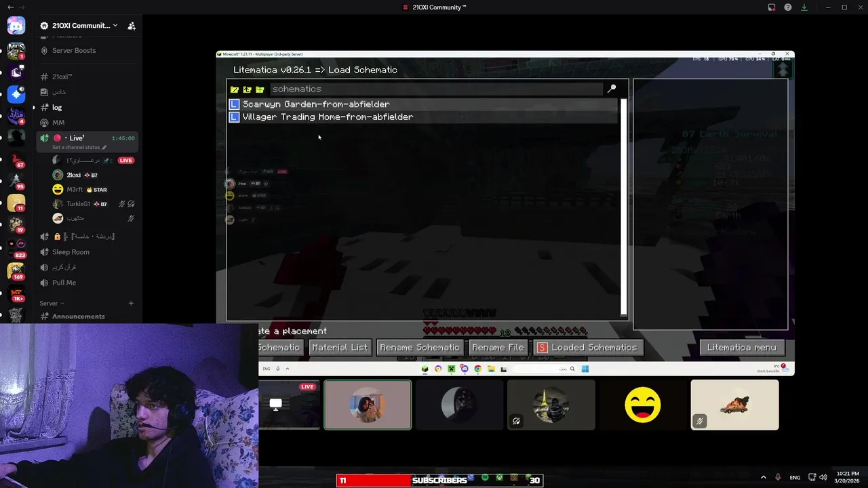Viewport: 868px width, 488px height.
Task: Click the schematics path field
Action: 436,89
